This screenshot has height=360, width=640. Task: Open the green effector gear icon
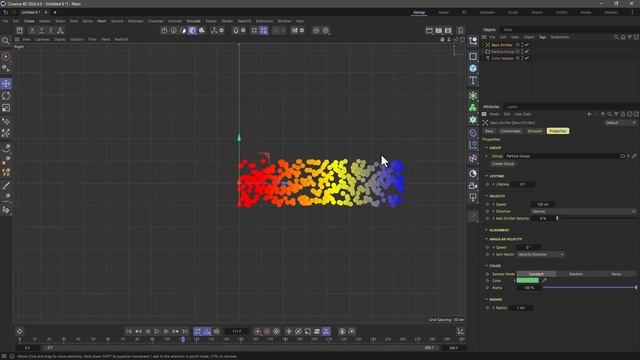point(473,120)
